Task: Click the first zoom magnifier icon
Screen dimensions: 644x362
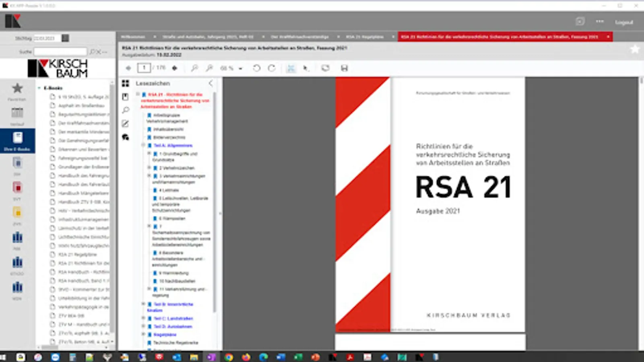Action: 194,68
